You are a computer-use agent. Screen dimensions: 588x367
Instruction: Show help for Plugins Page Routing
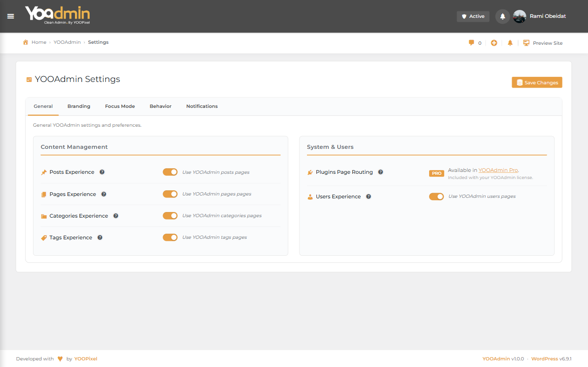(x=381, y=172)
